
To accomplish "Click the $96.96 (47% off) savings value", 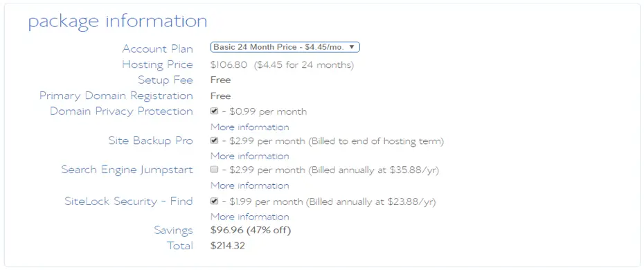I will [x=251, y=231].
